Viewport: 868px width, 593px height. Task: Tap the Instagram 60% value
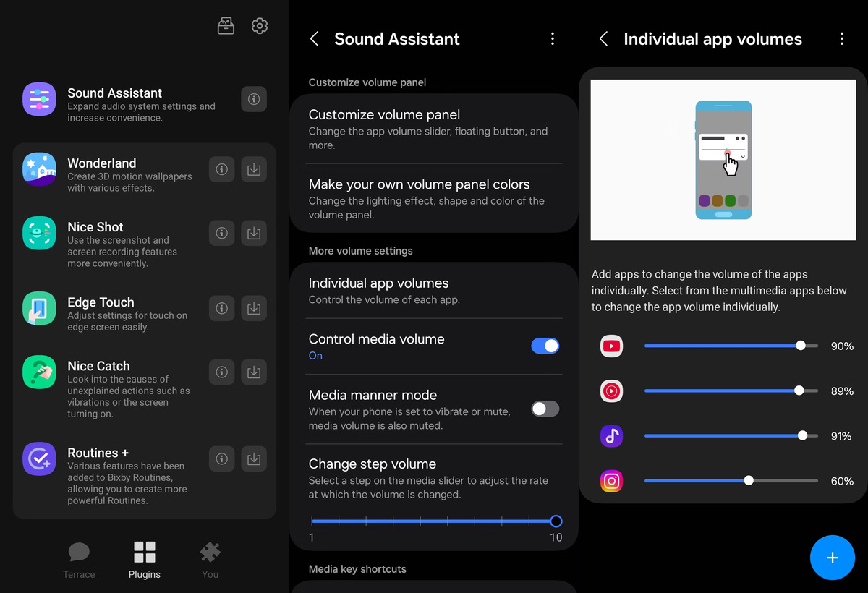pos(842,481)
